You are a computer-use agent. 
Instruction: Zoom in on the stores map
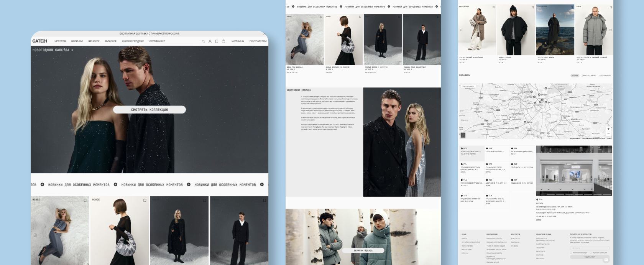point(608,129)
